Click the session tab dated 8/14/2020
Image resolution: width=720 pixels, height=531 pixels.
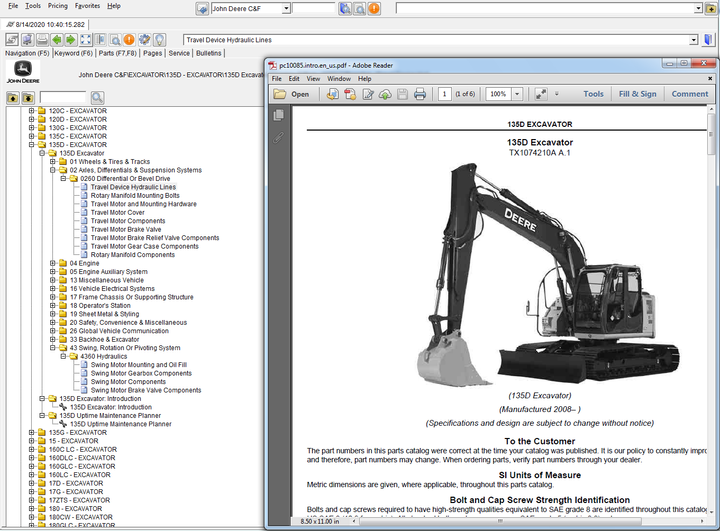tap(45, 25)
